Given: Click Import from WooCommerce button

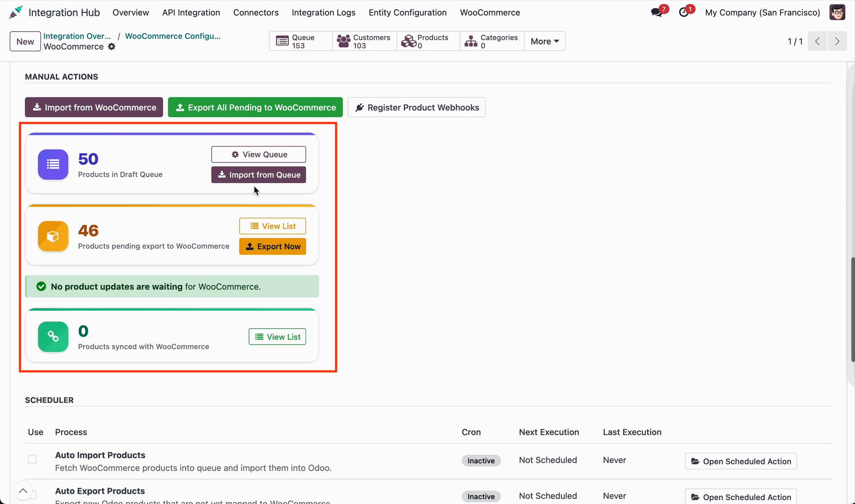Looking at the screenshot, I should pos(94,107).
